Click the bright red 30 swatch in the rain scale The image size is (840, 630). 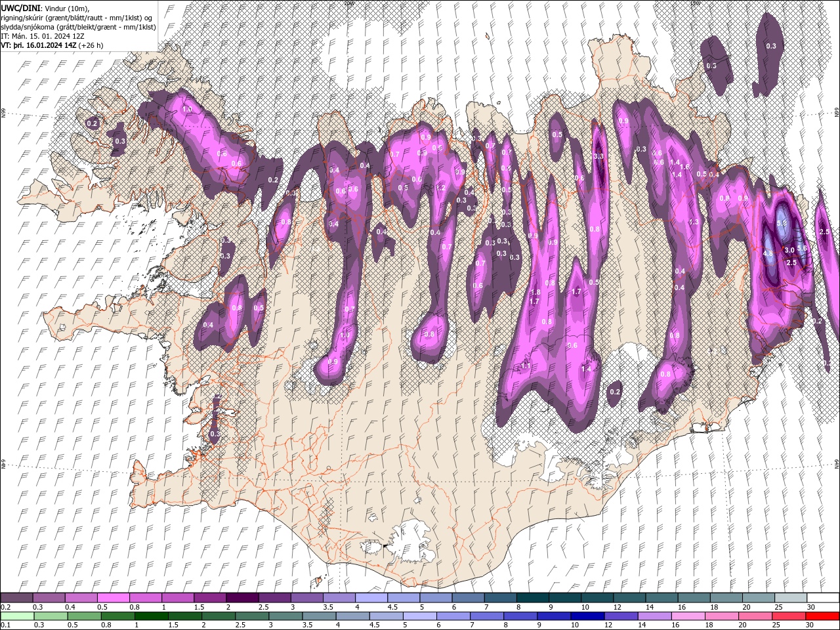pos(822,616)
